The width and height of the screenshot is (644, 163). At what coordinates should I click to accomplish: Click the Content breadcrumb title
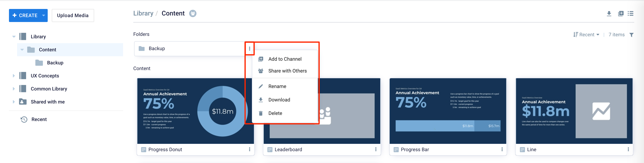(173, 13)
